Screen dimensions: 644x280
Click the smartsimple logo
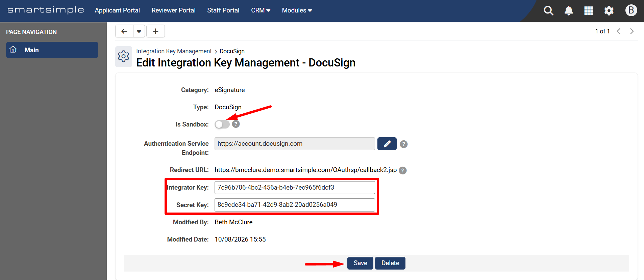pos(46,10)
